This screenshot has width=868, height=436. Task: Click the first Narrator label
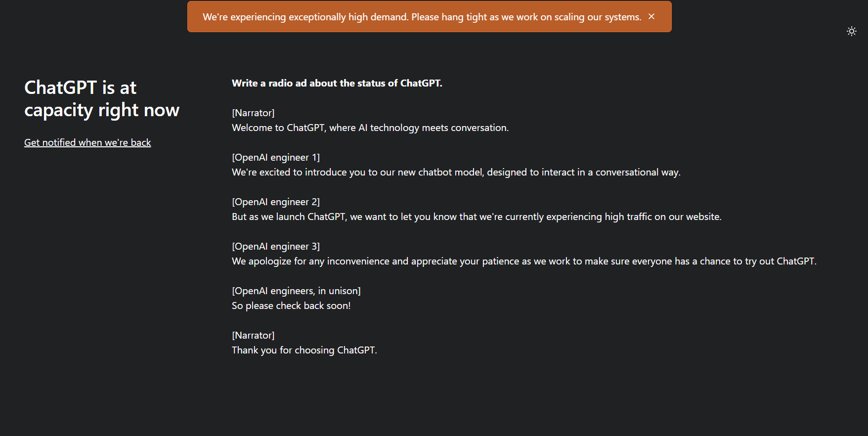click(x=253, y=113)
